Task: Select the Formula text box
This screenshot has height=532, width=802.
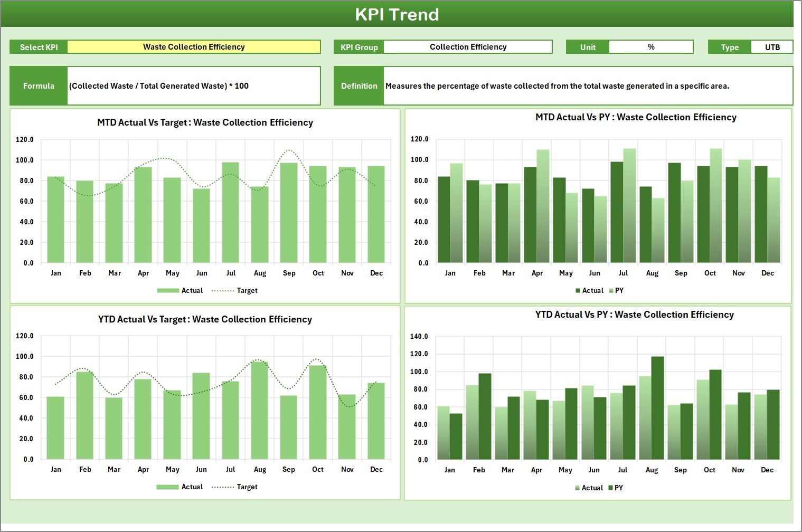Action: [194, 85]
